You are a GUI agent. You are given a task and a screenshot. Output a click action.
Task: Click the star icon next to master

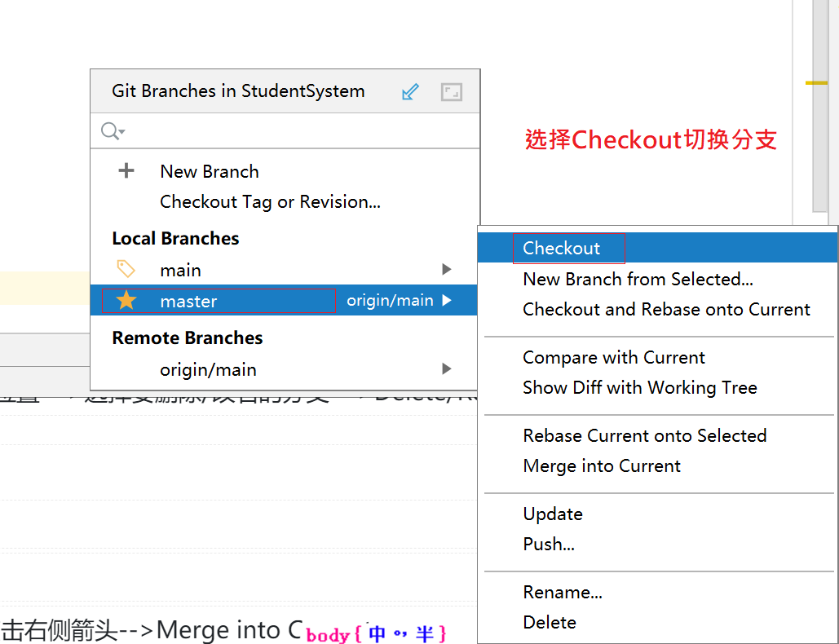coord(126,301)
